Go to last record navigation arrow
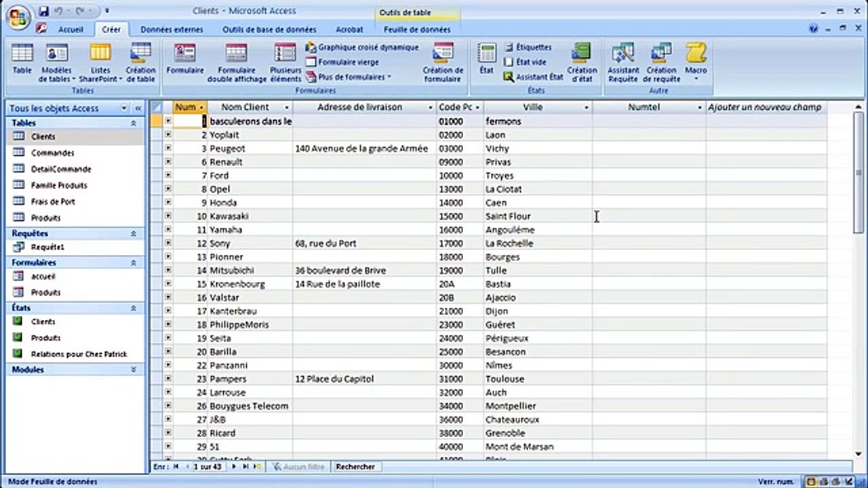This screenshot has width=868, height=488. 245,466
